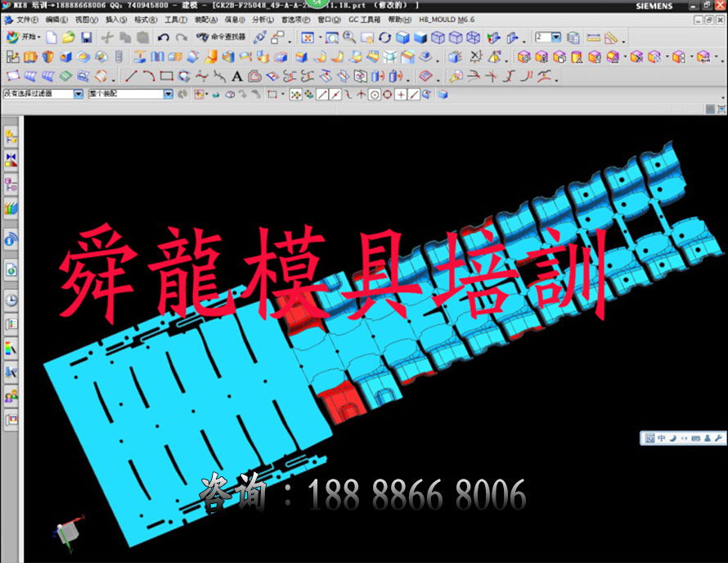Undo the last action
728x563 pixels.
(163, 38)
